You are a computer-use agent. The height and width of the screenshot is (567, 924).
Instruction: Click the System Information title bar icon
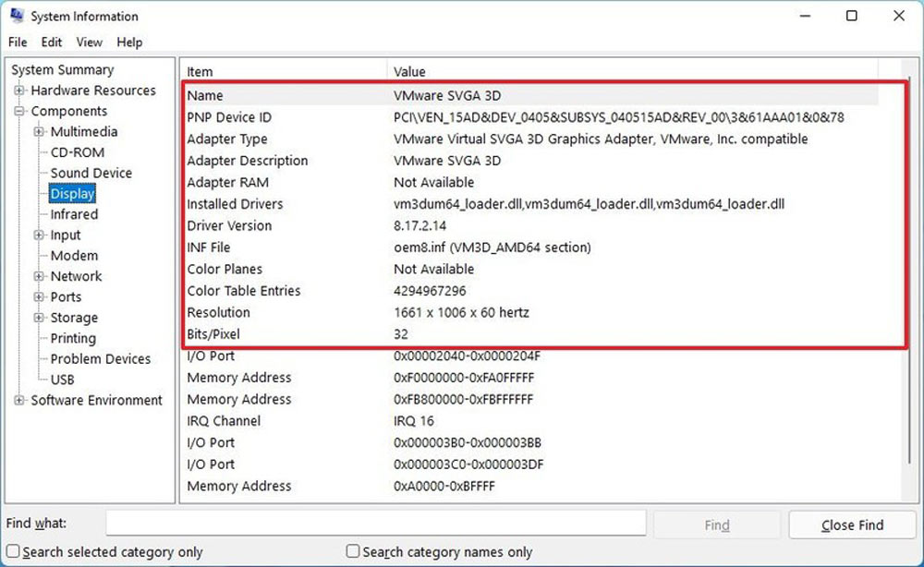17,16
